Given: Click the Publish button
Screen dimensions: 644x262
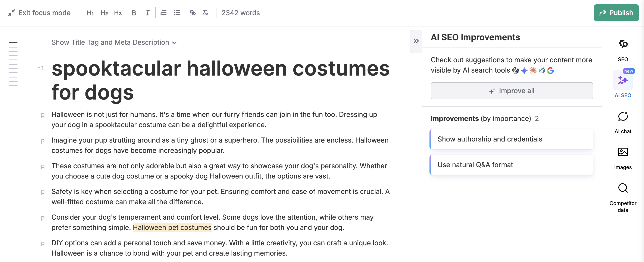Looking at the screenshot, I should coord(616,13).
